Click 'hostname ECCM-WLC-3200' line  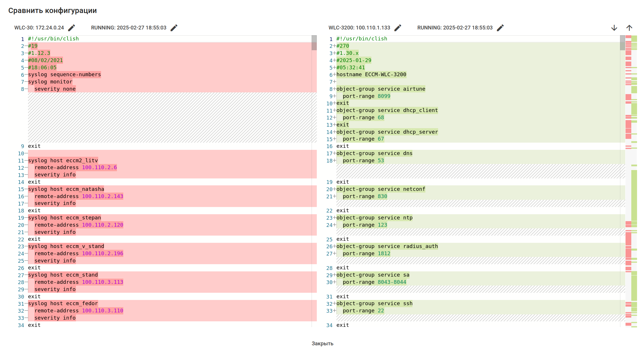coord(371,74)
